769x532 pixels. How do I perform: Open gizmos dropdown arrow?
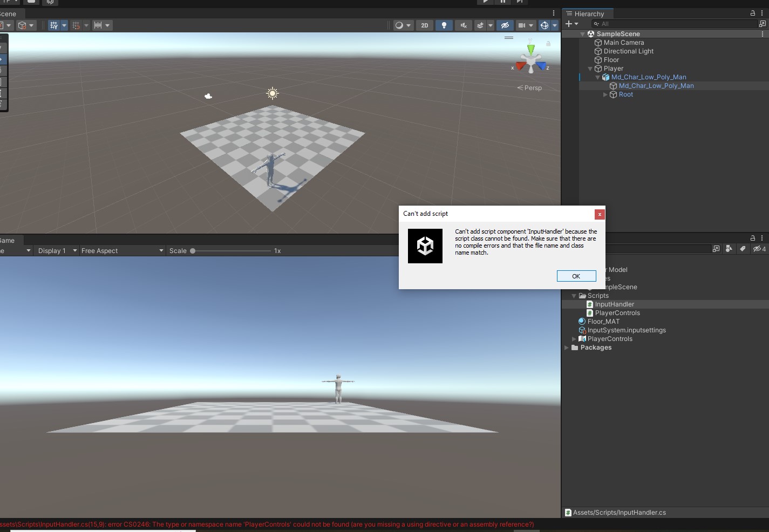(x=555, y=25)
